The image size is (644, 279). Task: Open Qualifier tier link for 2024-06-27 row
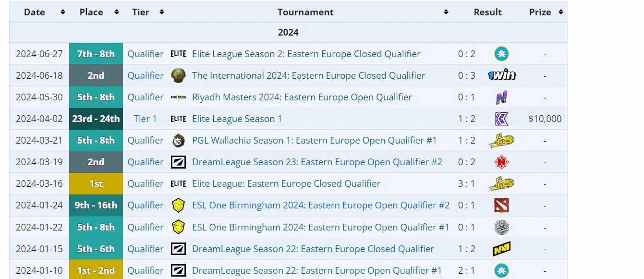coord(146,54)
